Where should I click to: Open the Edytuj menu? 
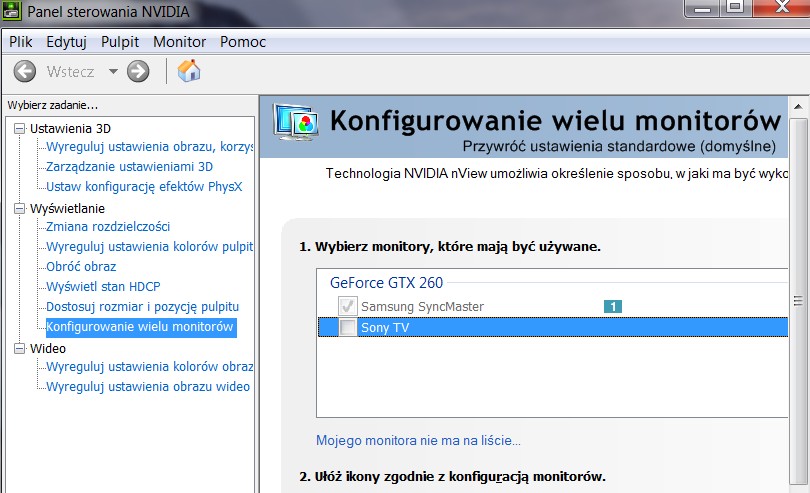coord(66,42)
